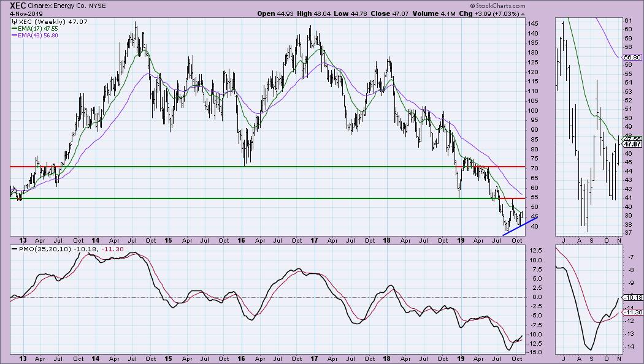Click the EMA(17) 47.55 legend entry

click(x=35, y=29)
